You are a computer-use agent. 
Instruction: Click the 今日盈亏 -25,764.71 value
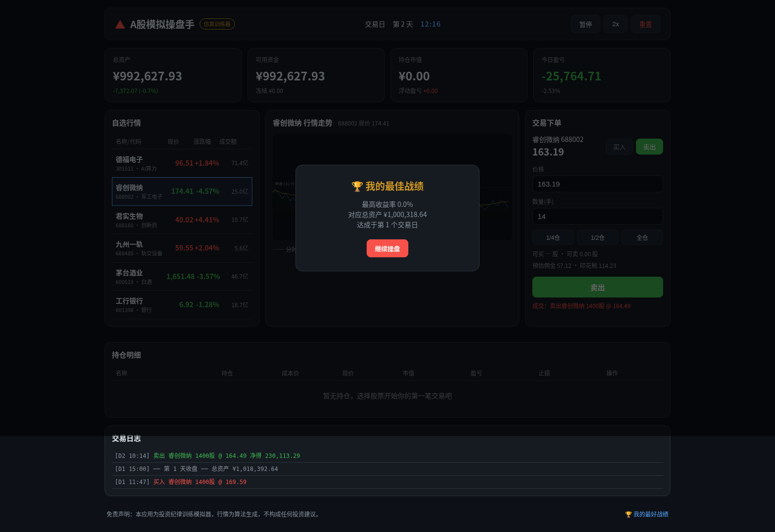tap(571, 76)
